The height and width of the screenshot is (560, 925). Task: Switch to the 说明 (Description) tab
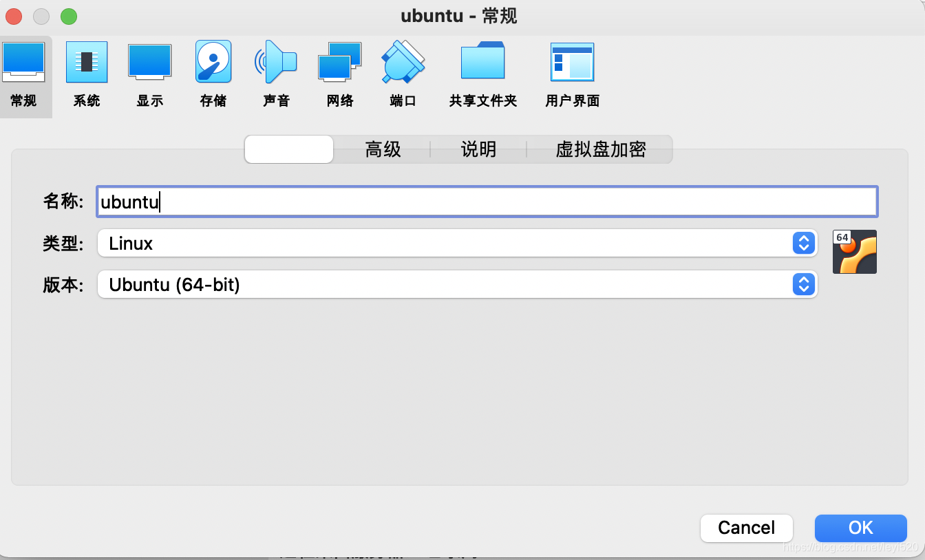click(478, 149)
